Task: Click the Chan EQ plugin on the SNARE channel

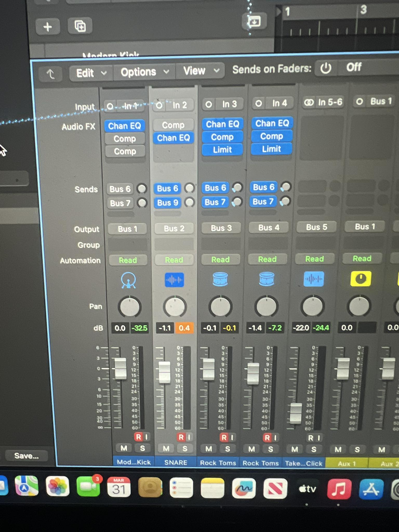Action: [173, 138]
